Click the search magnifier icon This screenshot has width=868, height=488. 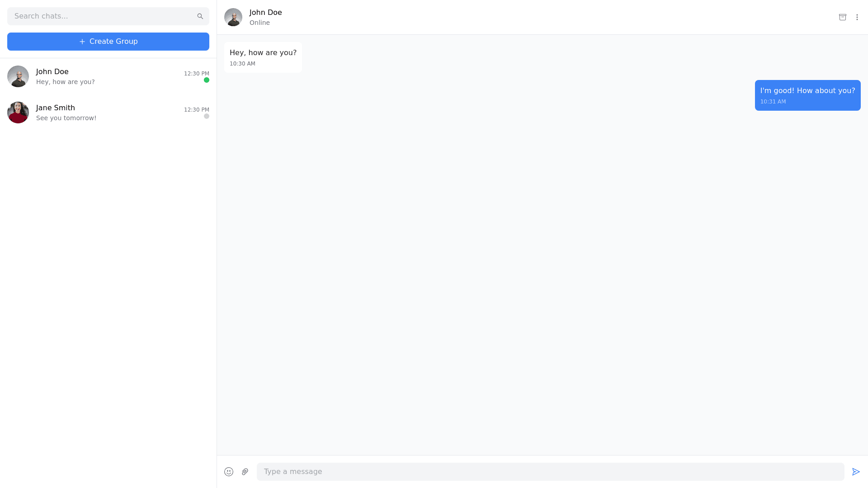pyautogui.click(x=200, y=16)
